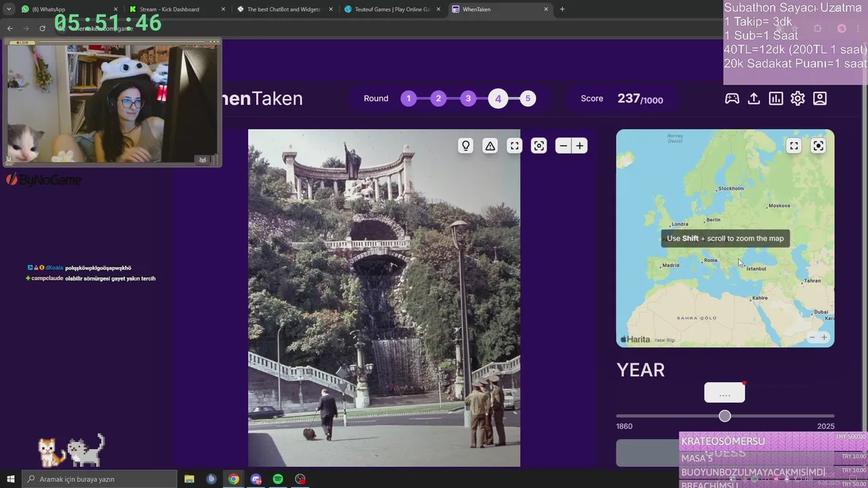Viewport: 868px width, 488px height.
Task: Select round 2 in the round tracker
Action: pyautogui.click(x=438, y=99)
